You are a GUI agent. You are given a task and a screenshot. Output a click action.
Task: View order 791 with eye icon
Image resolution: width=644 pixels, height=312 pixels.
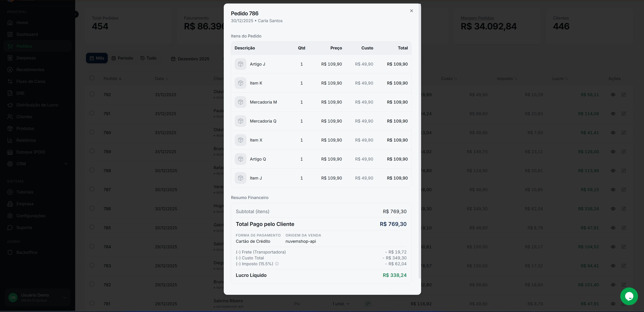tap(613, 114)
